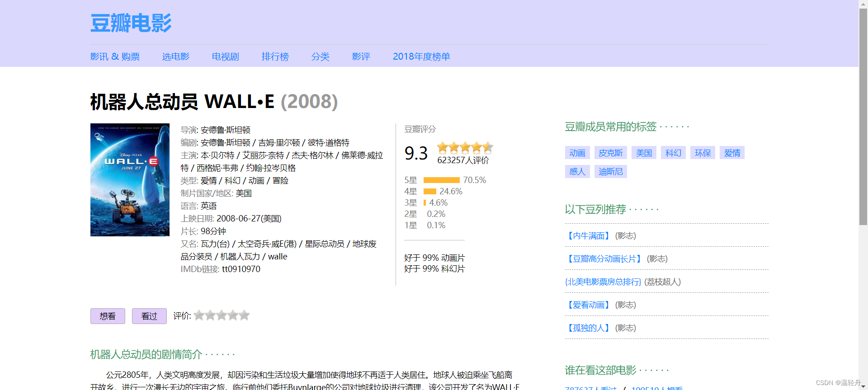Image resolution: width=868 pixels, height=390 pixels.
Task: Click the movie title 机器人总动员 WALL·E
Action: pyautogui.click(x=182, y=102)
